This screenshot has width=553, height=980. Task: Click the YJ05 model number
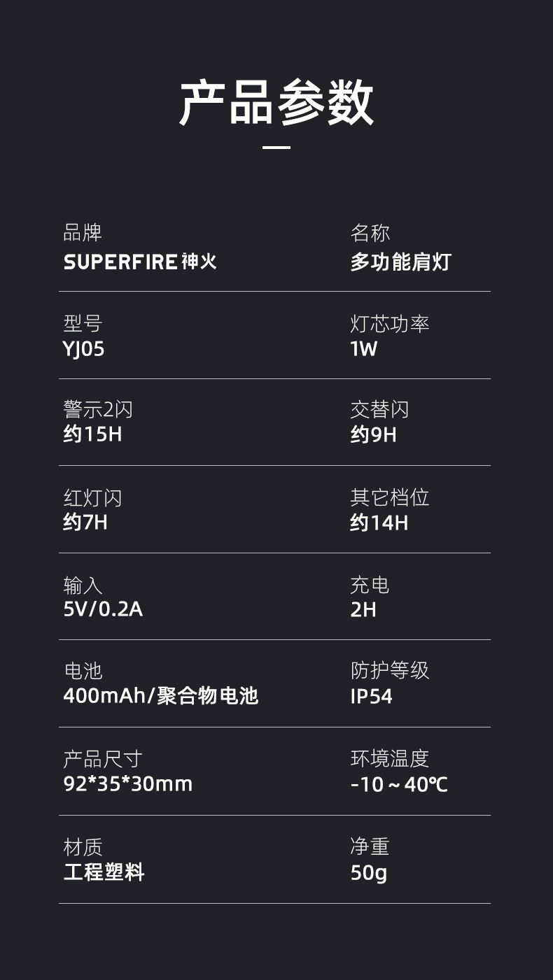pyautogui.click(x=84, y=348)
